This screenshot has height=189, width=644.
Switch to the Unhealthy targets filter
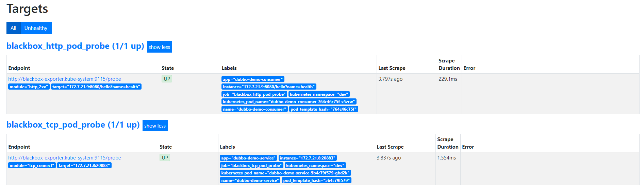coord(36,28)
